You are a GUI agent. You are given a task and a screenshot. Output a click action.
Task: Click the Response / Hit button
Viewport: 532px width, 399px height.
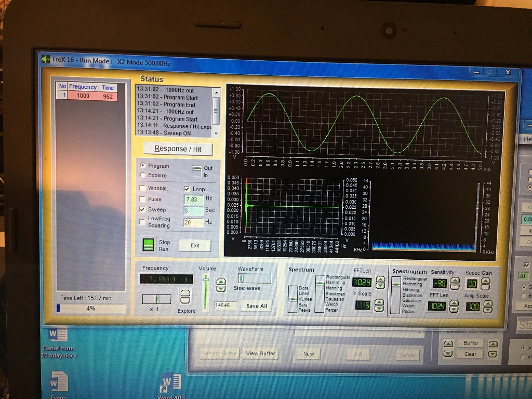point(178,149)
